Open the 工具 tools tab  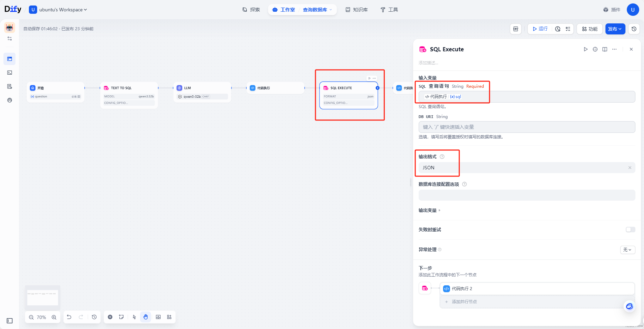(x=389, y=10)
